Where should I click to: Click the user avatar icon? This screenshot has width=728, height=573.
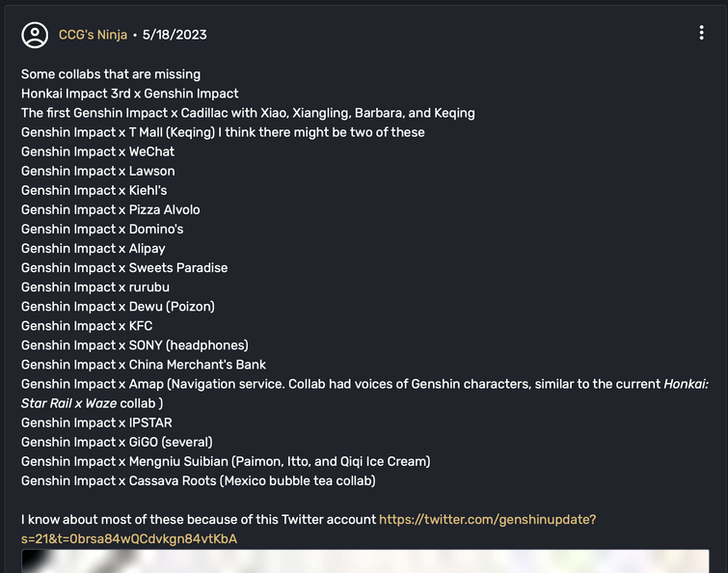point(35,35)
